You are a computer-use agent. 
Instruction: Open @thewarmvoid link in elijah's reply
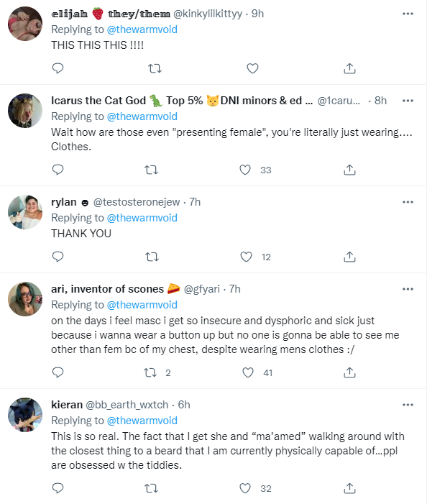[142, 29]
